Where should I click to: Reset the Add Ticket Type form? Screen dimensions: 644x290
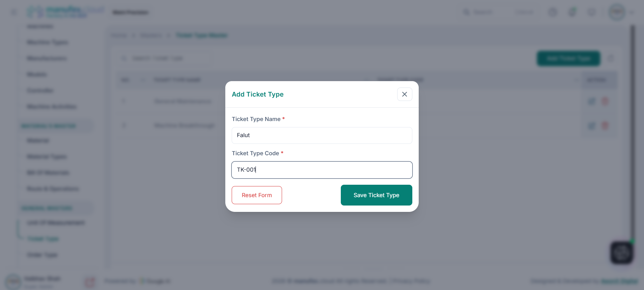[x=257, y=195]
